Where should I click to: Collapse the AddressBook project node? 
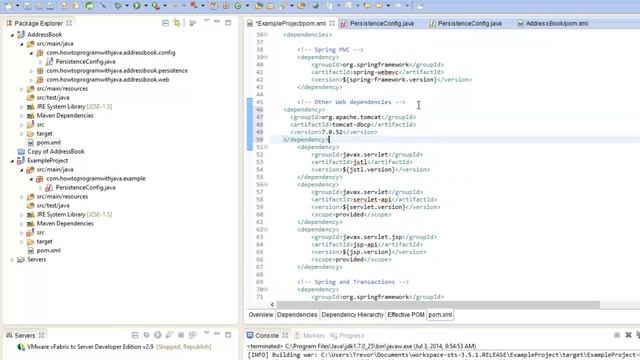click(12, 35)
